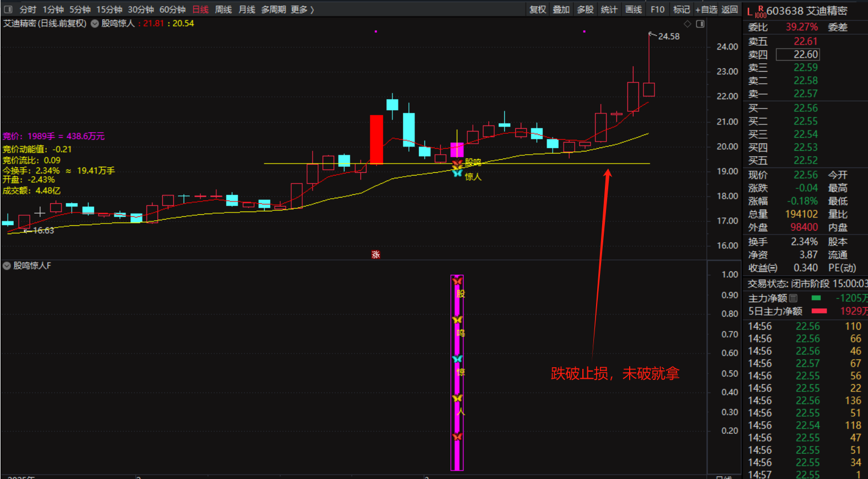Toggle the 画线 drawing tools
The image size is (868, 479).
[x=633, y=9]
